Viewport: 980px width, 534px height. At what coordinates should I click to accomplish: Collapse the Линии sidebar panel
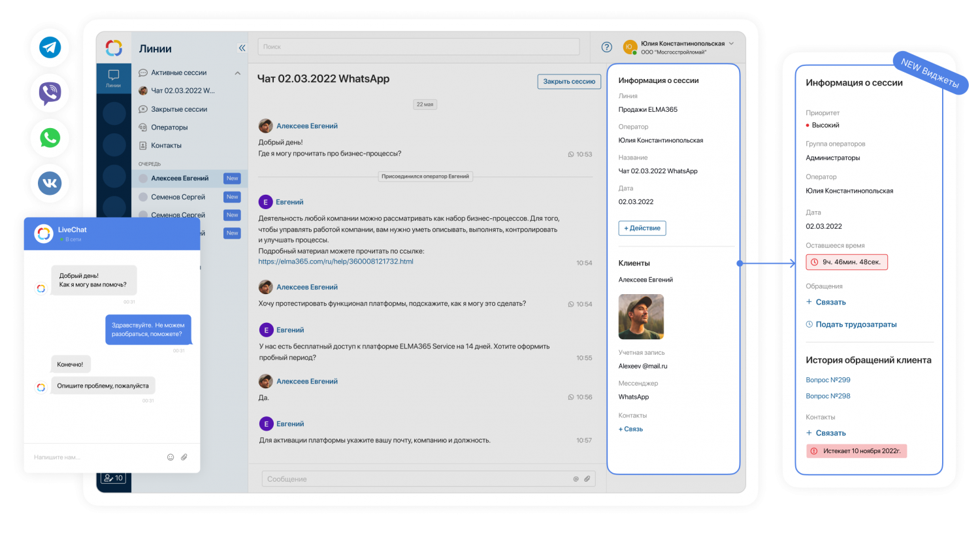click(x=242, y=48)
